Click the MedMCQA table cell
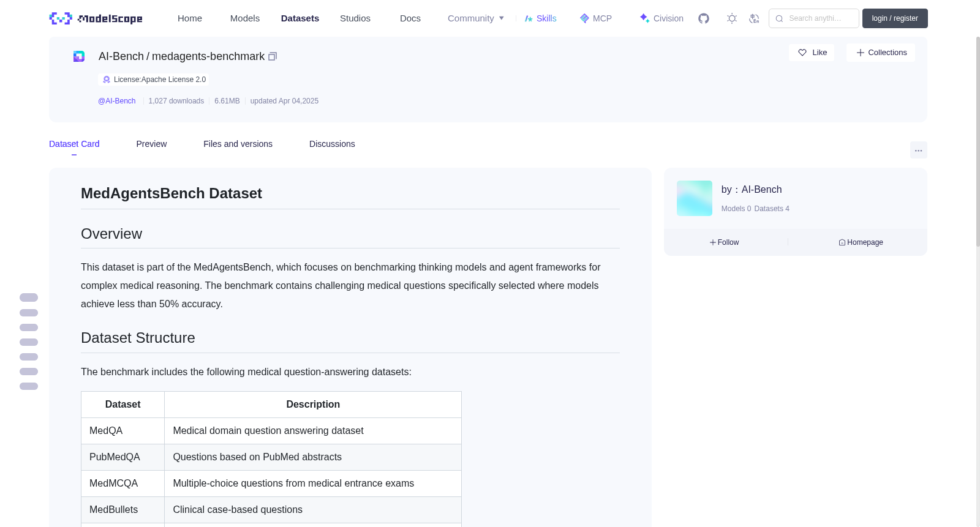This screenshot has width=980, height=527. click(x=123, y=484)
